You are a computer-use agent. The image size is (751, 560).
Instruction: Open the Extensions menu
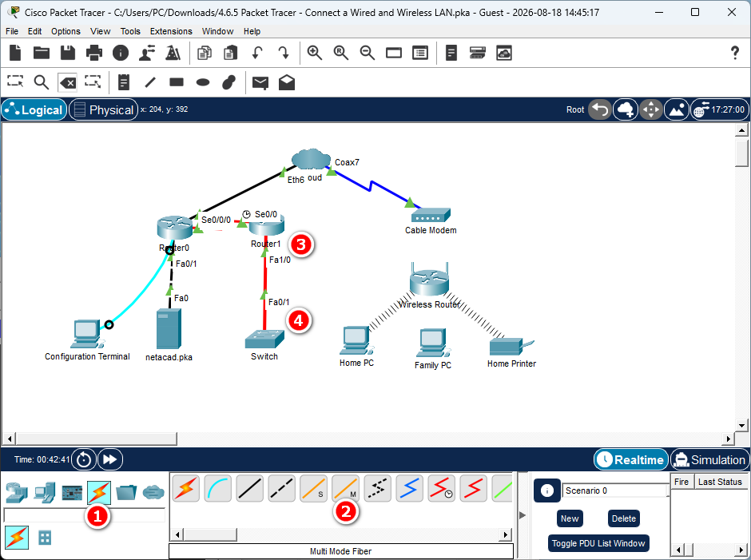coord(171,31)
